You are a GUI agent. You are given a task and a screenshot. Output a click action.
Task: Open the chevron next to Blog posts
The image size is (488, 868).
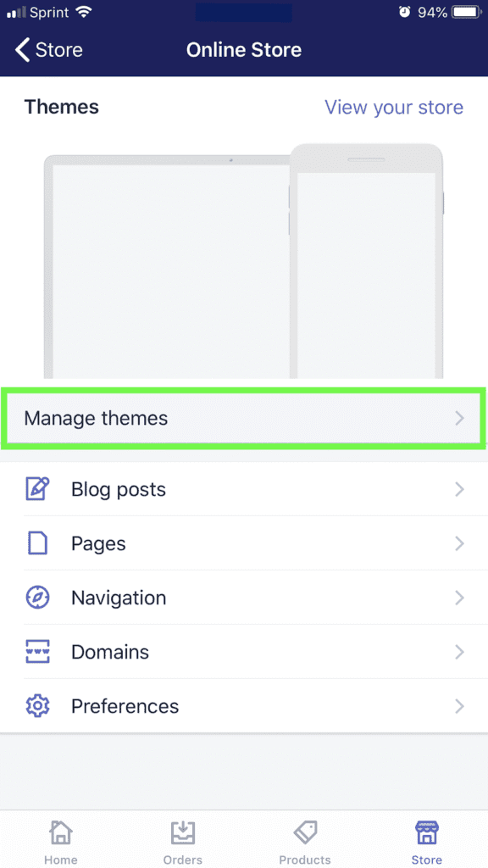459,489
